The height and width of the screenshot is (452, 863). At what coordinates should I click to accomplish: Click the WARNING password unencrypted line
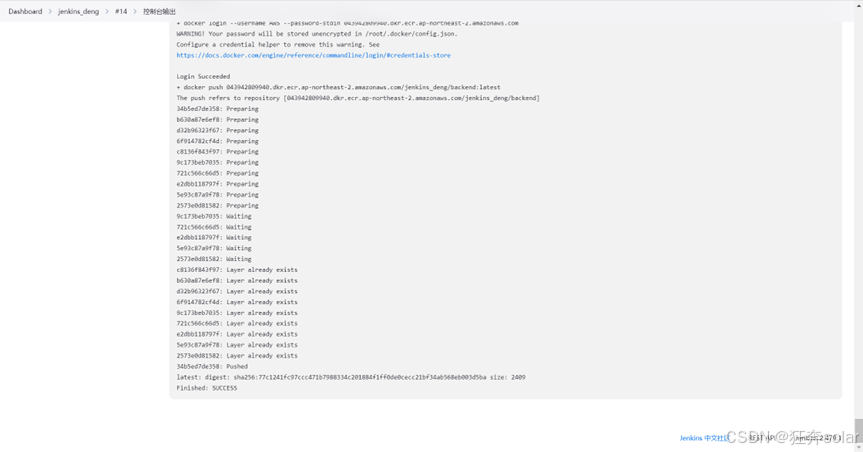pyautogui.click(x=317, y=34)
